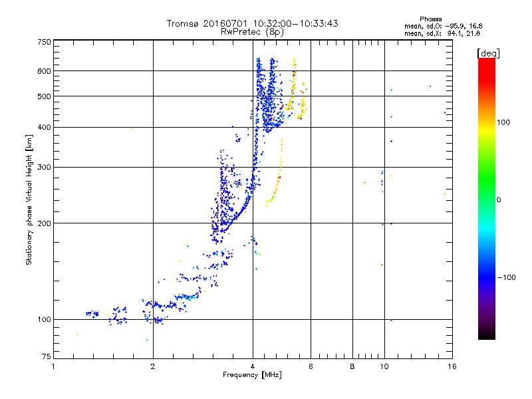This screenshot has width=532, height=399.
Task: Click the x-axis tick label '16'
Action: click(x=452, y=366)
